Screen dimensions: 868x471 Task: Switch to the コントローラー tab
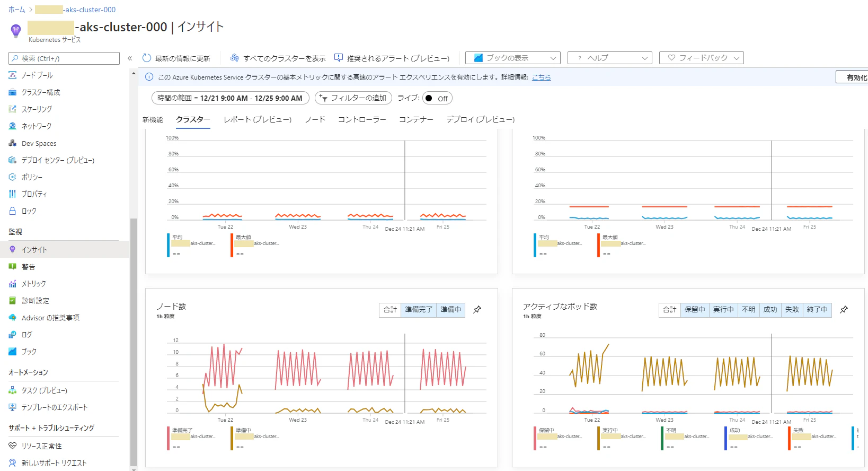pos(362,120)
